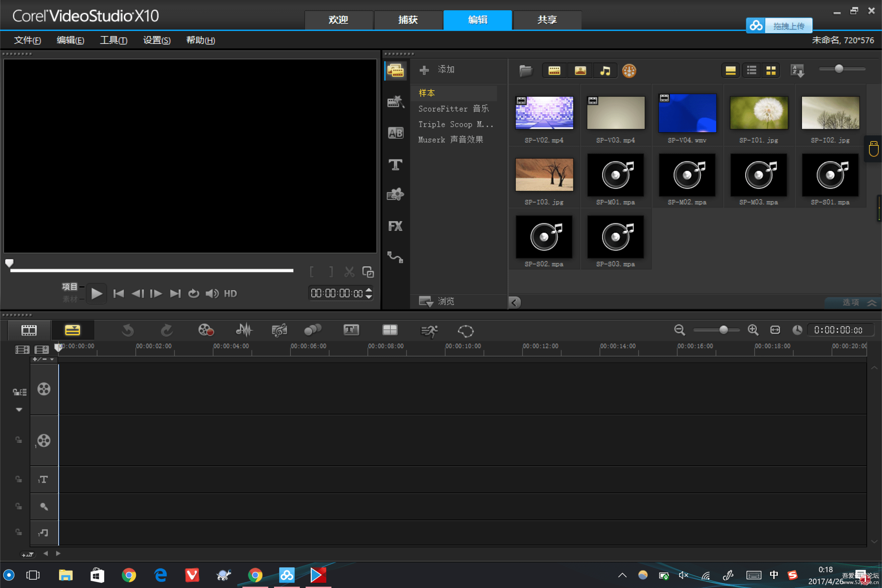Click the Undo arrow in timeline toolbar
The height and width of the screenshot is (588, 882).
pos(128,330)
